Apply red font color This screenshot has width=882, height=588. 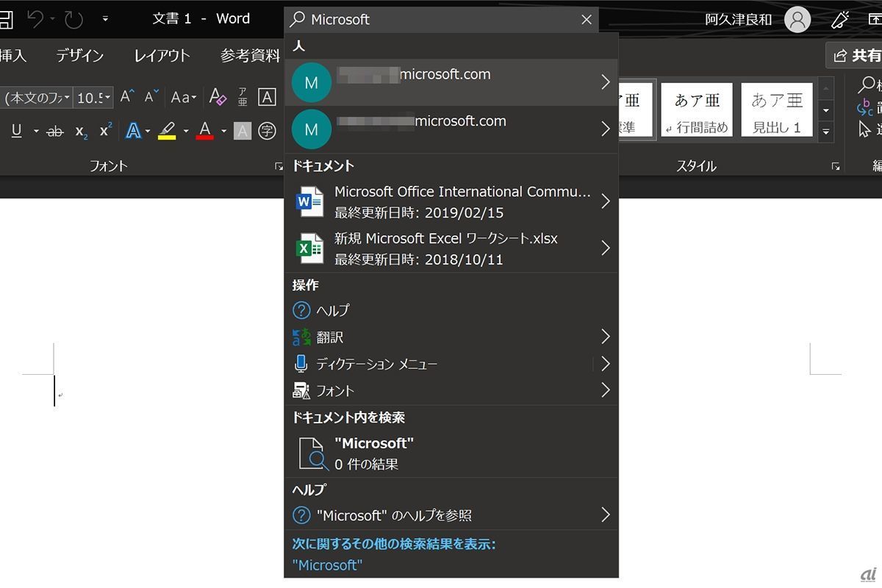(205, 131)
